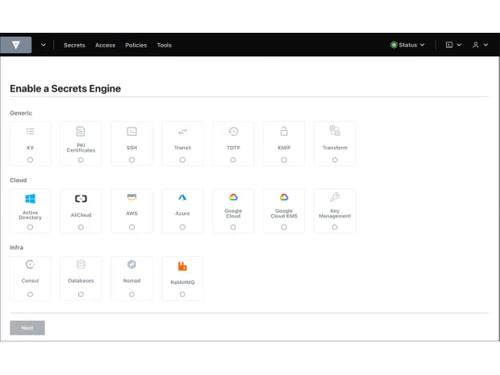Click the Nomad logo icon
This screenshot has height=375, width=500.
coord(132,264)
